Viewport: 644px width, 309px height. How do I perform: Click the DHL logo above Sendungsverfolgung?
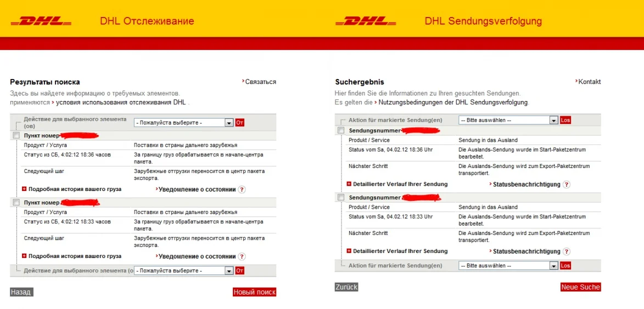pos(365,21)
